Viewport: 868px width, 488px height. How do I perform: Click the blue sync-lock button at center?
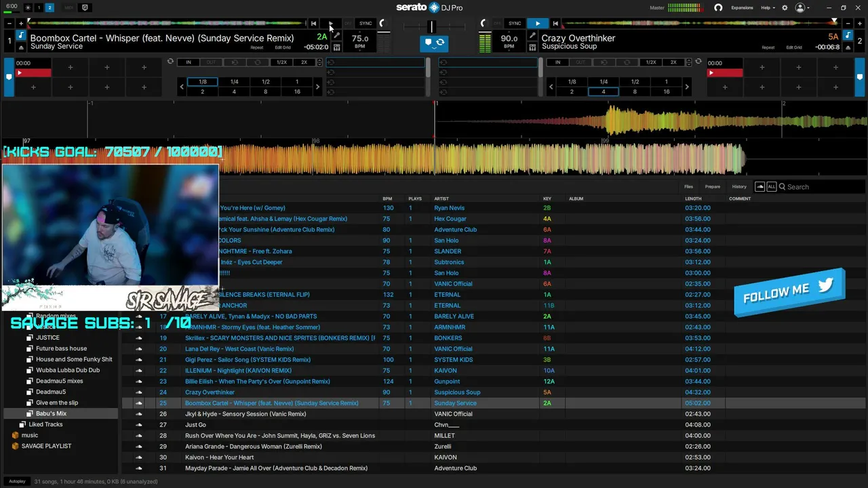point(433,43)
